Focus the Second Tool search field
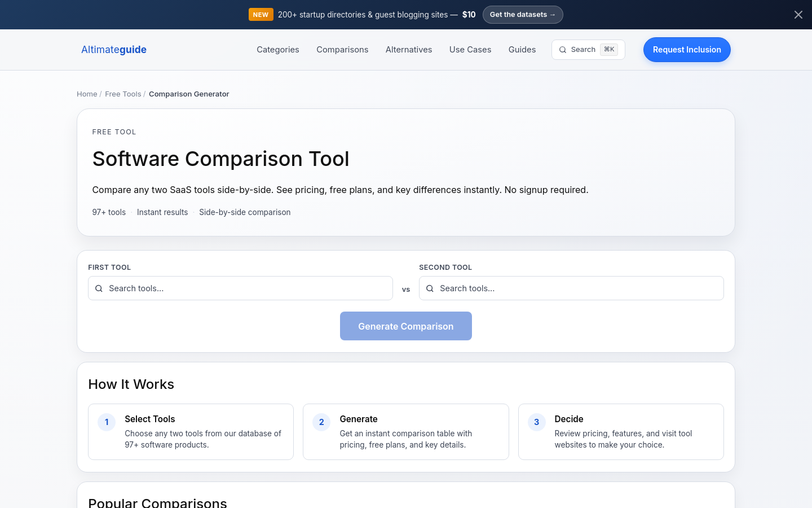Screen dimensions: 812x508 (571, 288)
